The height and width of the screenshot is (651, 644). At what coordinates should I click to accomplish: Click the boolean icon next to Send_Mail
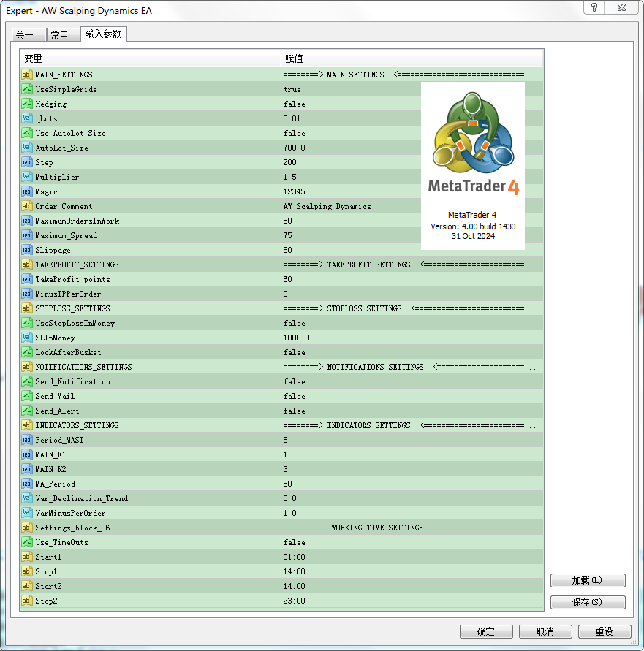[26, 396]
